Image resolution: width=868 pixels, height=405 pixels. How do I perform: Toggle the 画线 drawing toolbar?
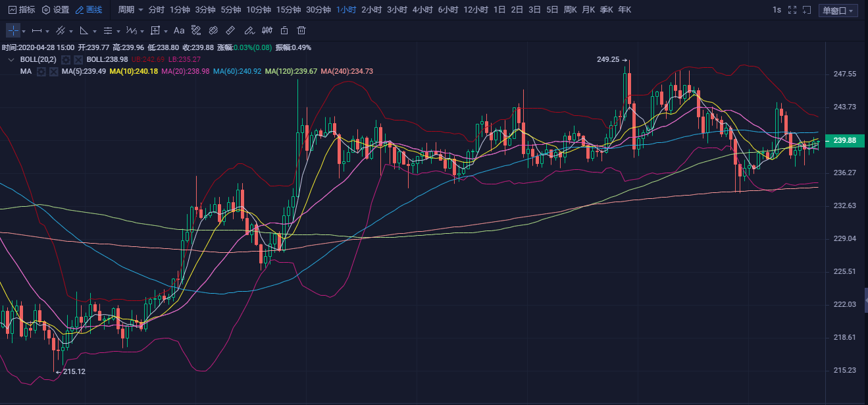(89, 10)
